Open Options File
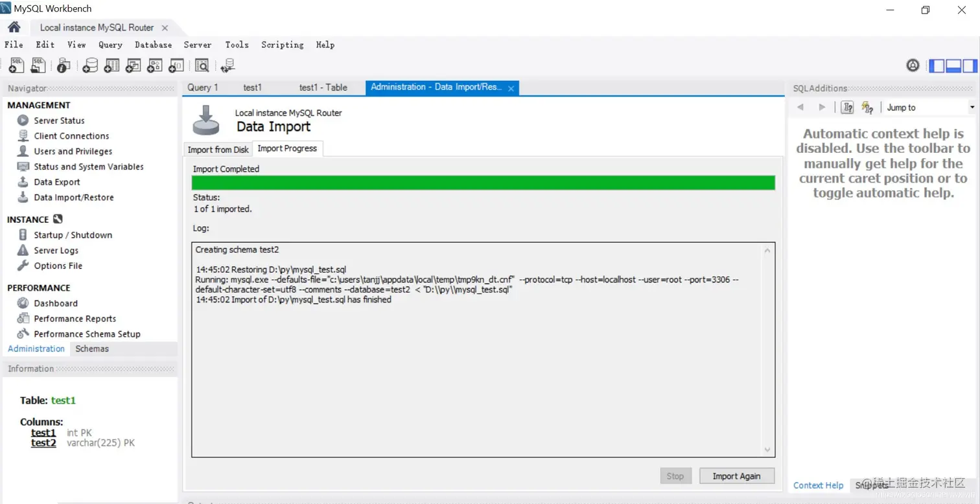This screenshot has width=980, height=504. (x=58, y=266)
